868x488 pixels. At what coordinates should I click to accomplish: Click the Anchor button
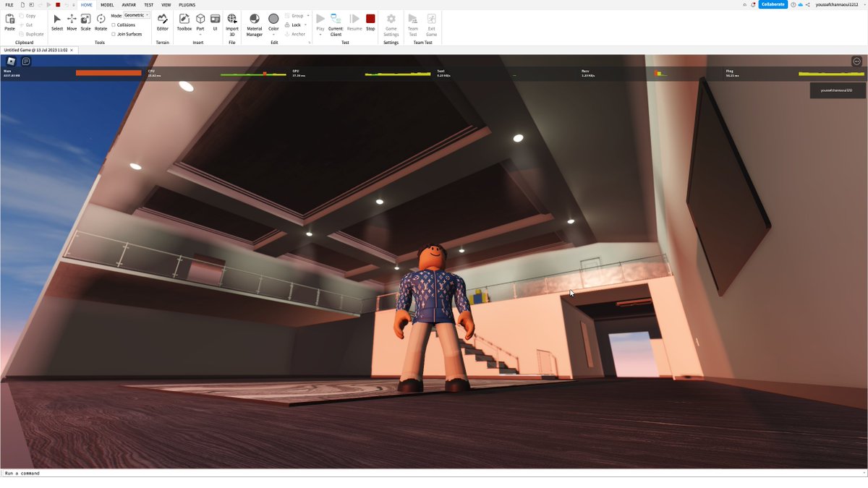pyautogui.click(x=295, y=34)
